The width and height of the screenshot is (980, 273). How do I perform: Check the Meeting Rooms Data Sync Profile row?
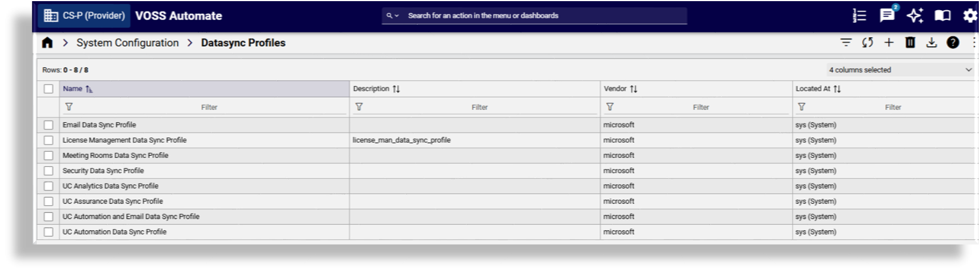coord(49,156)
